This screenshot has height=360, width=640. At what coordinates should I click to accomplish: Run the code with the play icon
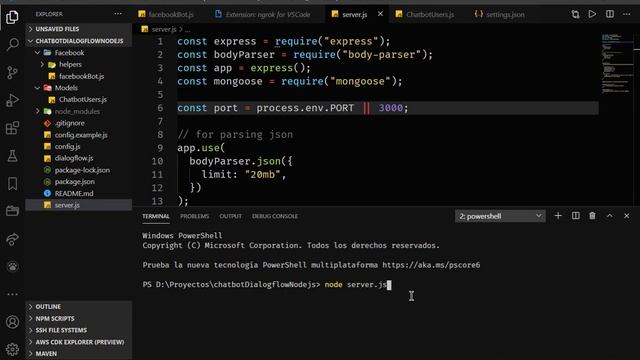592,14
